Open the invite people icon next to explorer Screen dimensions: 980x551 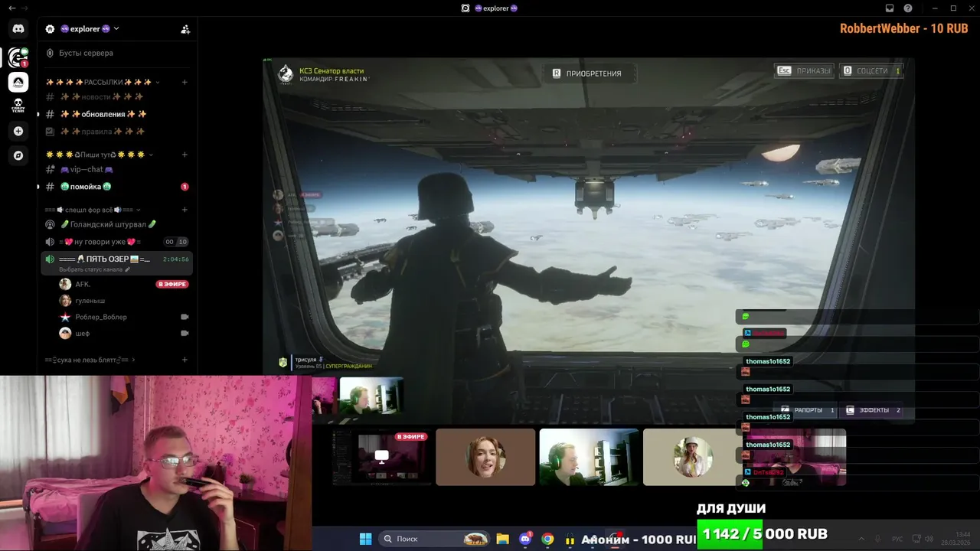tap(185, 29)
